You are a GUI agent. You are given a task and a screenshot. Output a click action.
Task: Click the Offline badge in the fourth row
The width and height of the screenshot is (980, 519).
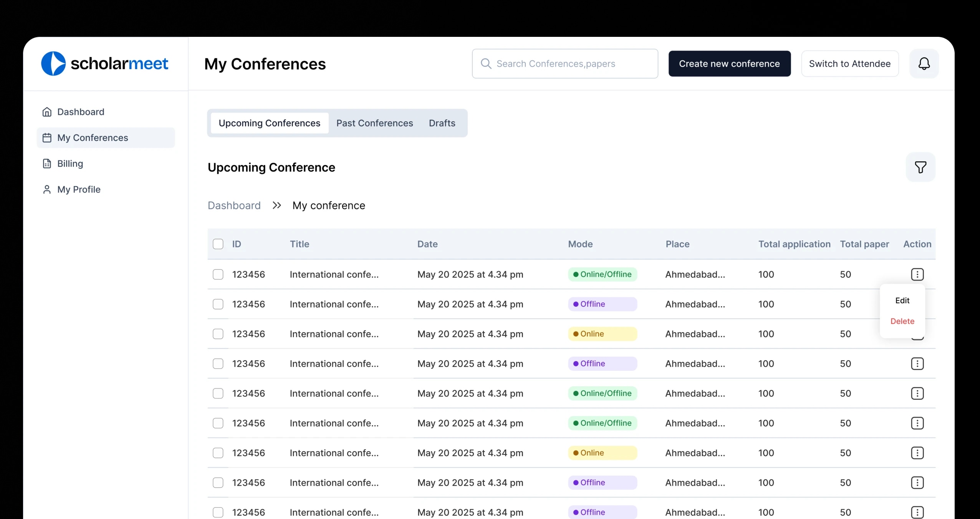[603, 364]
